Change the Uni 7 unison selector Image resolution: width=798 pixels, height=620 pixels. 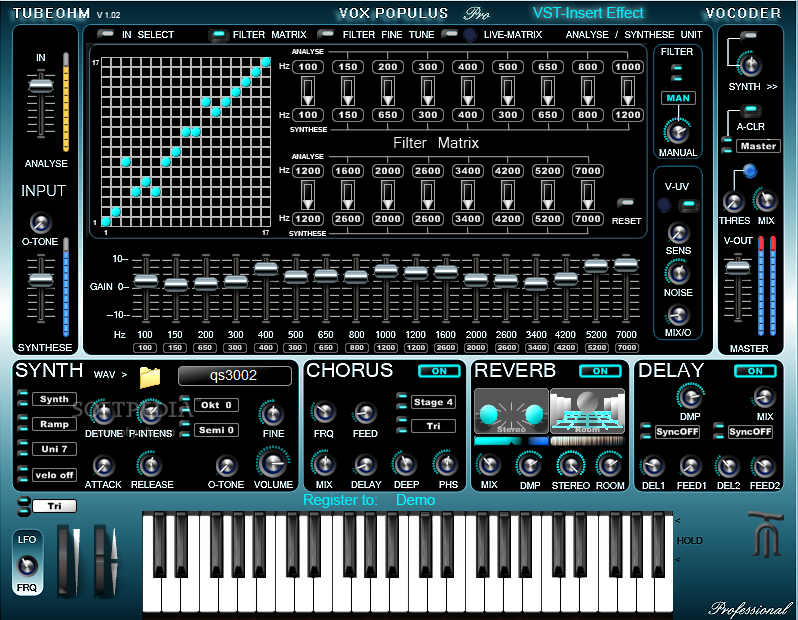(54, 449)
